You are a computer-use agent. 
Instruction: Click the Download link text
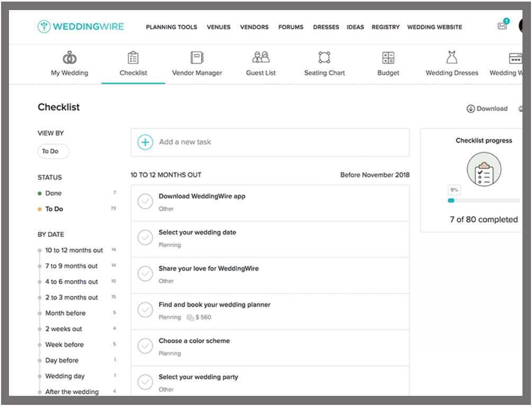[x=492, y=109]
